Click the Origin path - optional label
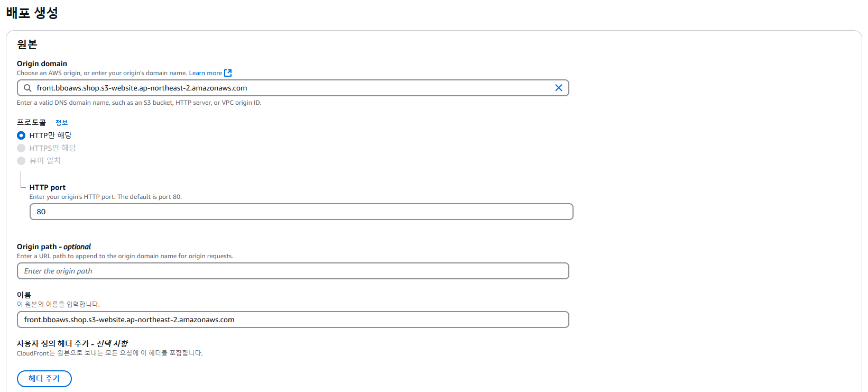The width and height of the screenshot is (868, 392). [54, 247]
